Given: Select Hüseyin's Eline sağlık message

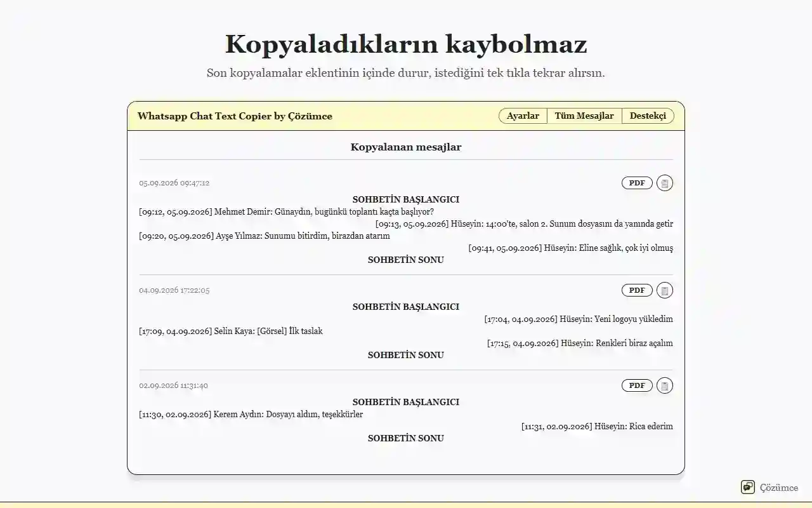Looking at the screenshot, I should click(x=571, y=248).
